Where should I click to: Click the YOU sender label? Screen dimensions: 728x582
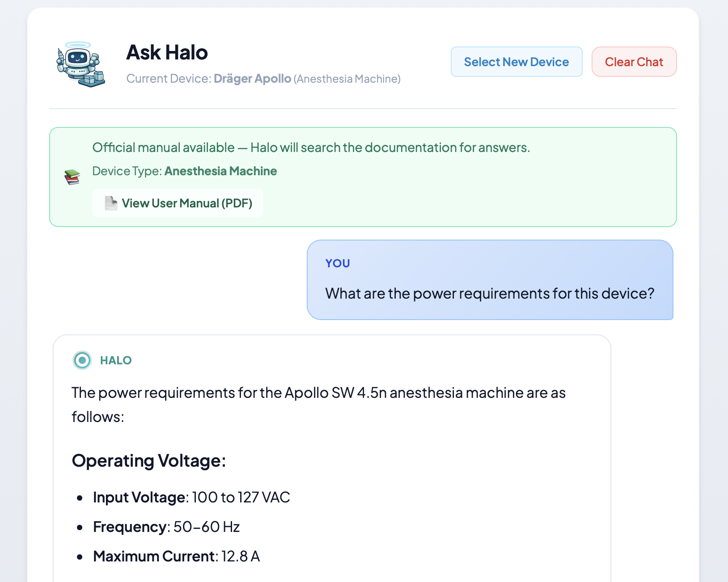pyautogui.click(x=338, y=263)
